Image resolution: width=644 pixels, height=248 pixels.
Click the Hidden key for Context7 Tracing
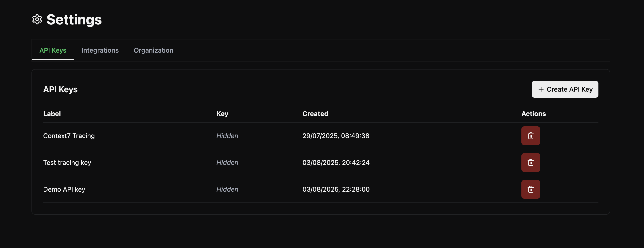[x=227, y=136]
